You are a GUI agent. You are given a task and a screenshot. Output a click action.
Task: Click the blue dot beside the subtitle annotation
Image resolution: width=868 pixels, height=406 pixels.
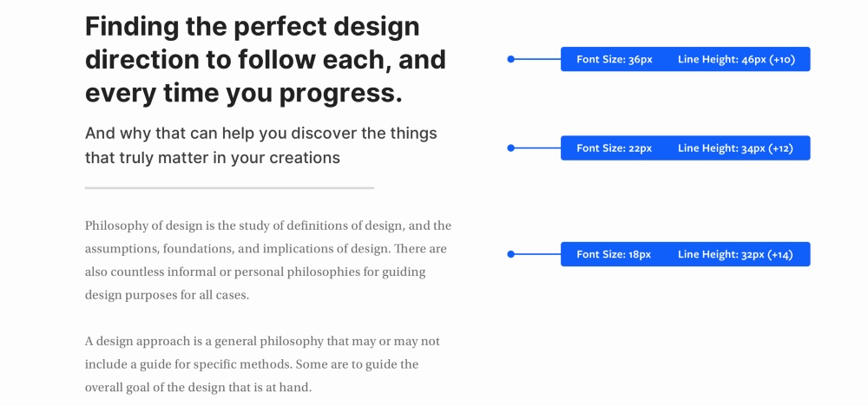[x=511, y=148]
